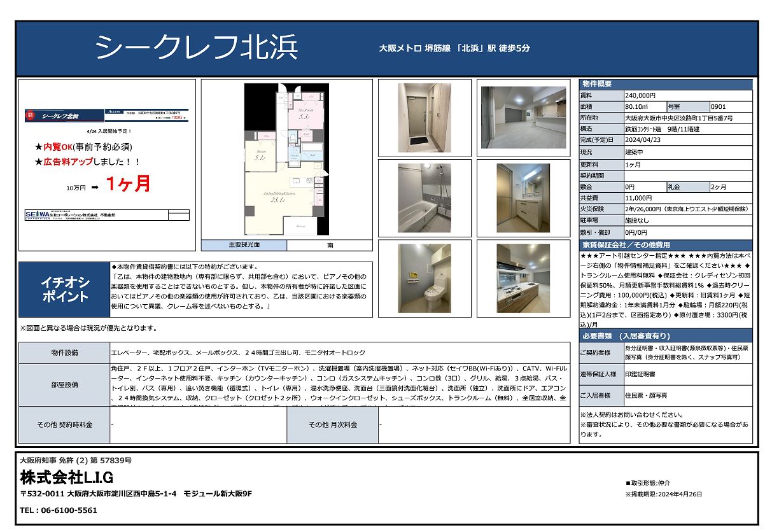772x532 pixels.
Task: Select the 敷金 value 0円
Action: click(631, 187)
